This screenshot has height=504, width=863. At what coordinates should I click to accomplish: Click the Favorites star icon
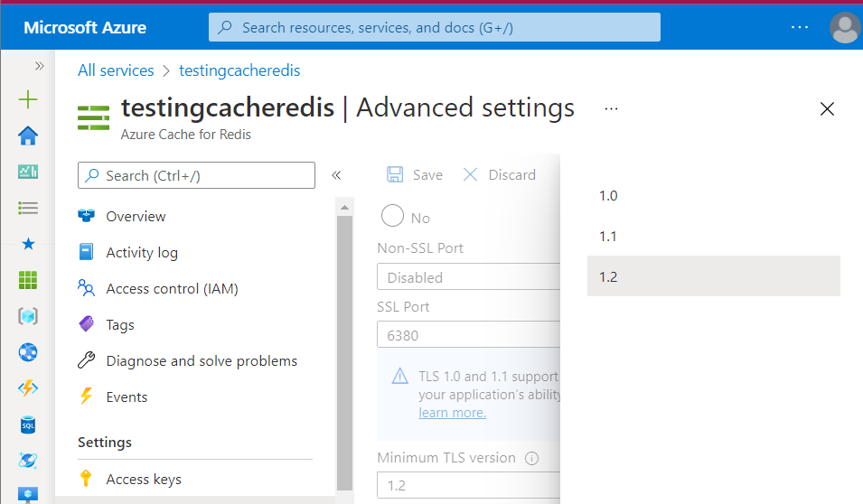pos(28,244)
